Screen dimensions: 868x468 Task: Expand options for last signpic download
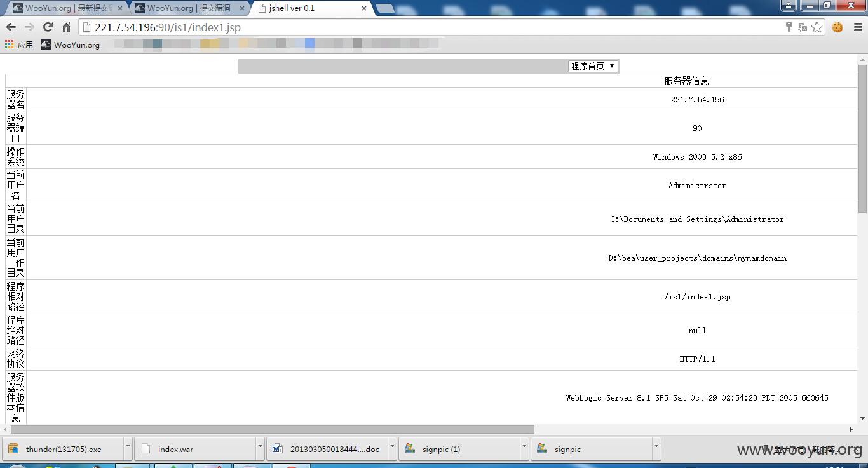pyautogui.click(x=656, y=449)
